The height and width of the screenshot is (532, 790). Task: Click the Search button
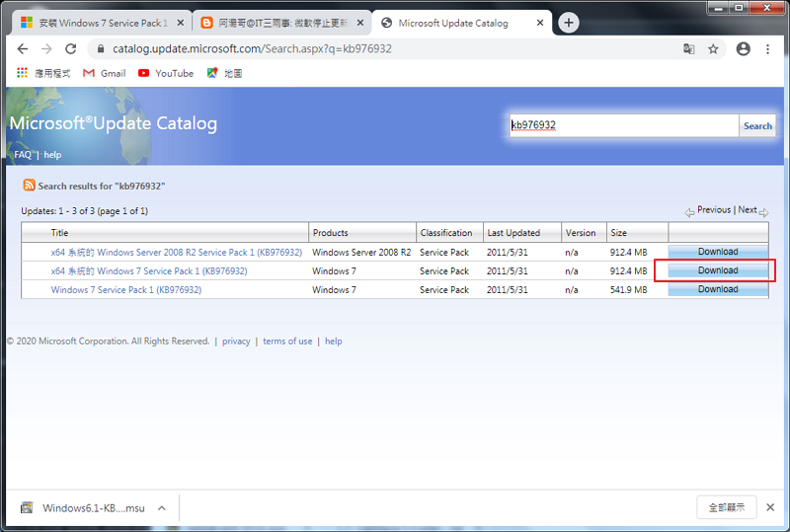tap(757, 126)
